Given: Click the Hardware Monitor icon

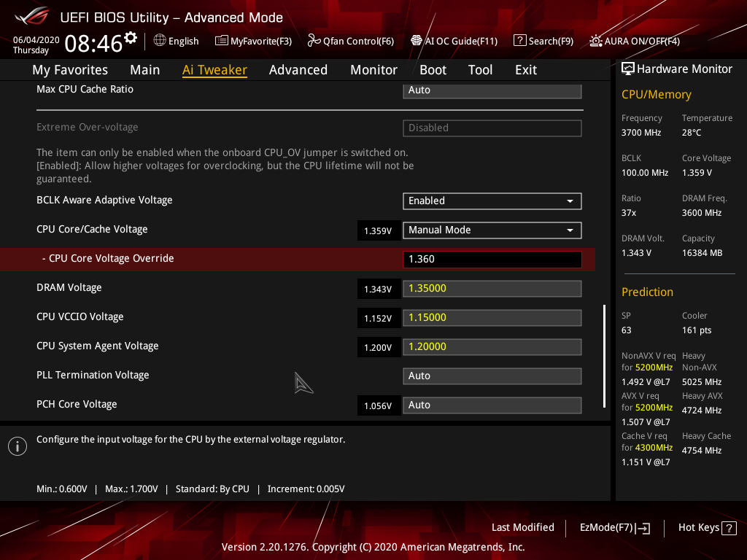Looking at the screenshot, I should coord(628,68).
